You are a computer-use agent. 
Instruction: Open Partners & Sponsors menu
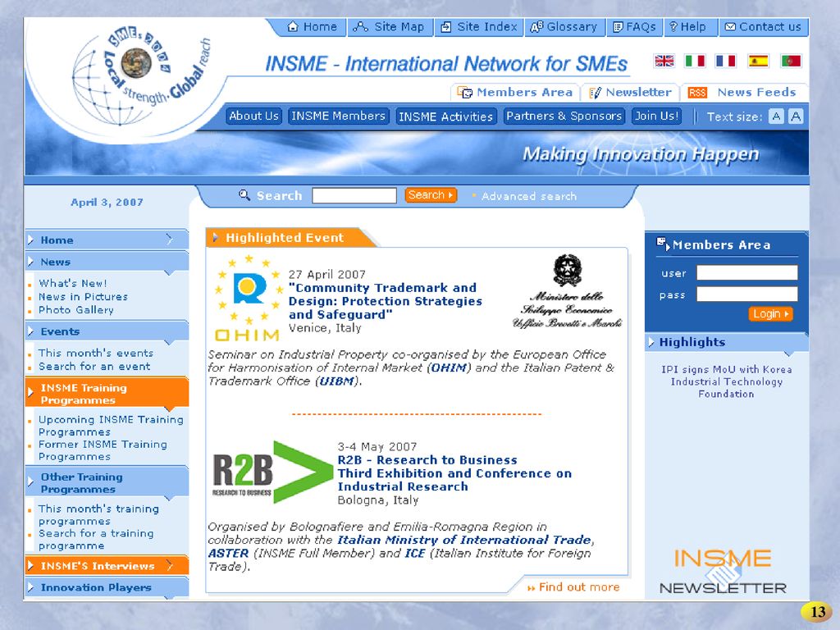coord(564,116)
